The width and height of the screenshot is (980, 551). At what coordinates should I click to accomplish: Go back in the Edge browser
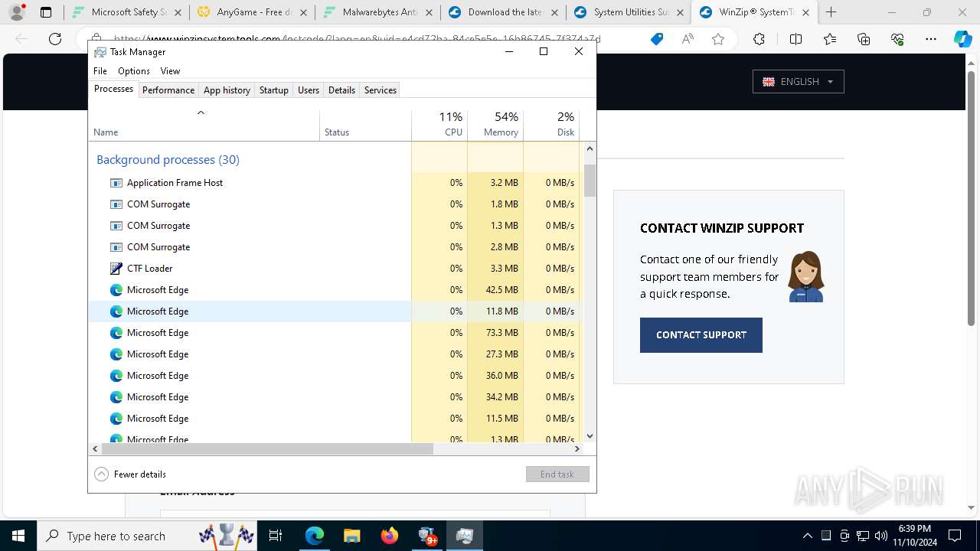pyautogui.click(x=21, y=39)
